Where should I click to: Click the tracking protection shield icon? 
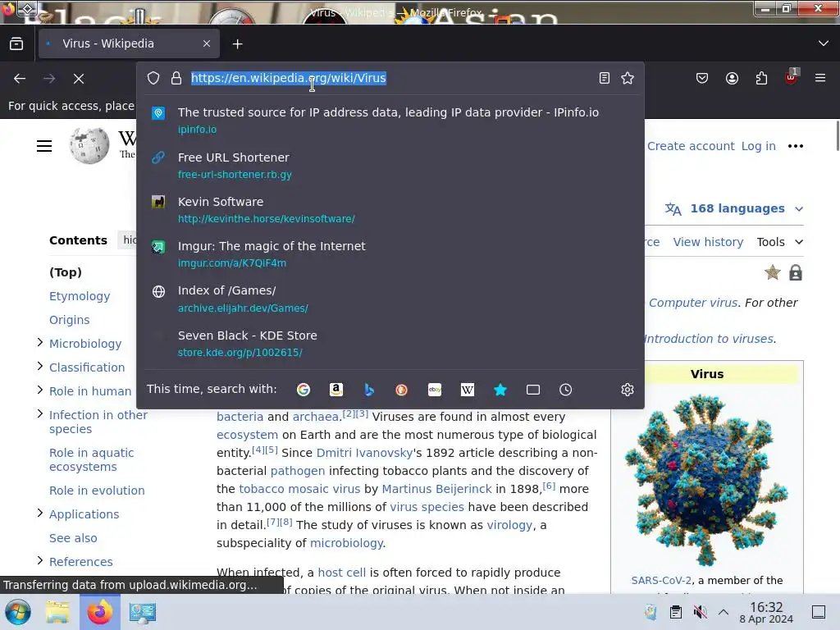(x=153, y=78)
